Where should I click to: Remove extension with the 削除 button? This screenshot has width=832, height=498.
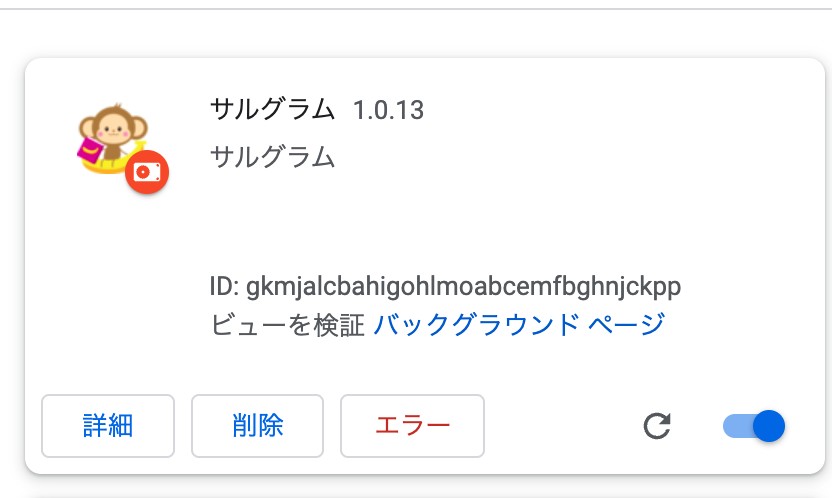pos(257,426)
